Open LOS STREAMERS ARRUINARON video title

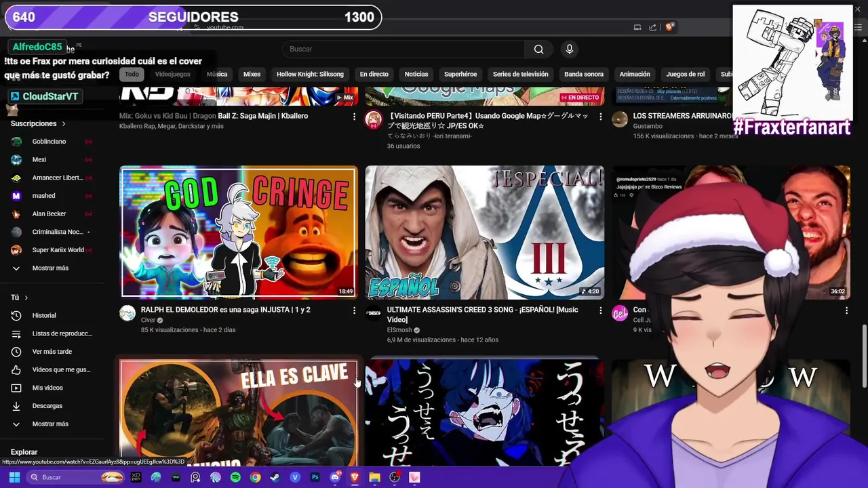682,116
